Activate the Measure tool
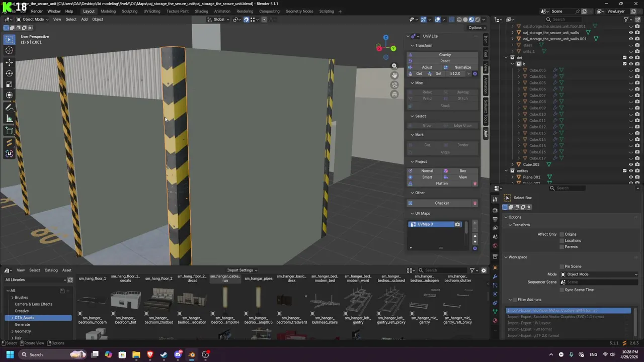 (x=9, y=119)
